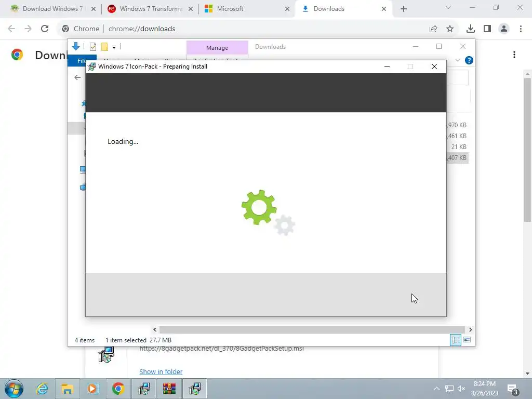Close the Microsoft tab
This screenshot has height=399, width=532.
tap(287, 9)
